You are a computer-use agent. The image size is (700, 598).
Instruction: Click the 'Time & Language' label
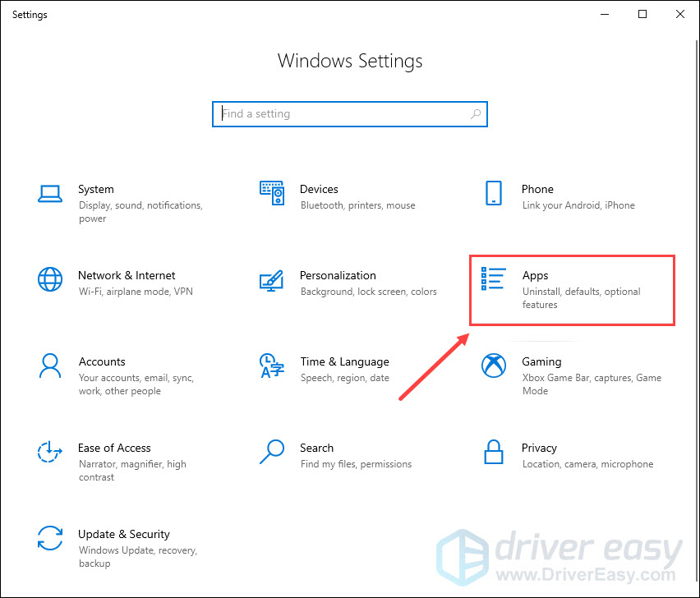(x=344, y=361)
